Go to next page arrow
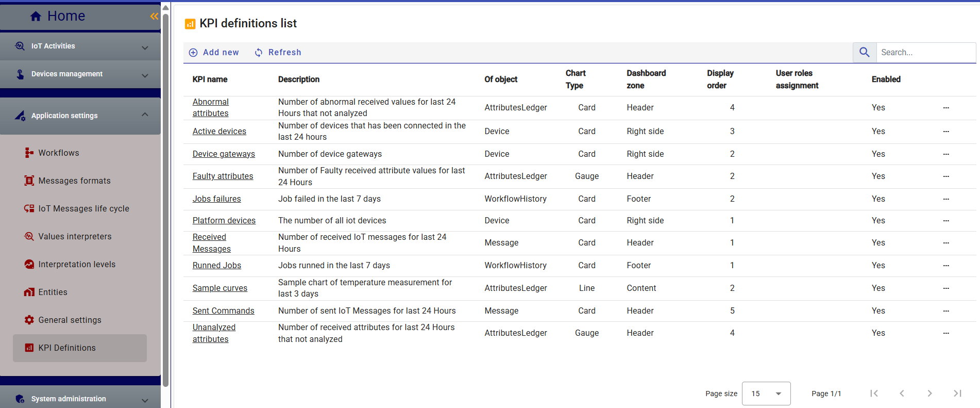 [930, 394]
